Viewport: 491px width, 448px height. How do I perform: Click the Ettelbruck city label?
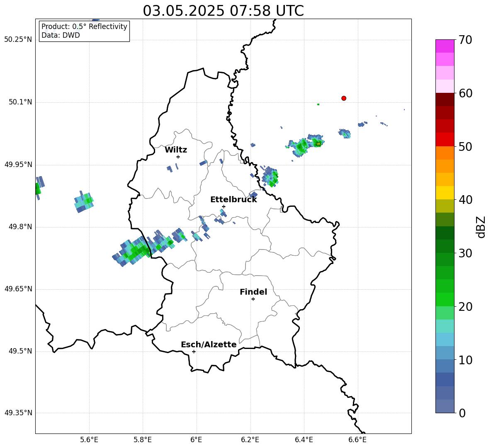pyautogui.click(x=233, y=200)
